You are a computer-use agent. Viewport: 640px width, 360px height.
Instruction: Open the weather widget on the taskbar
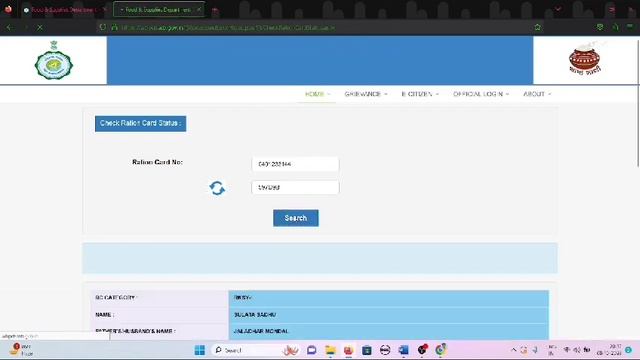click(20, 350)
